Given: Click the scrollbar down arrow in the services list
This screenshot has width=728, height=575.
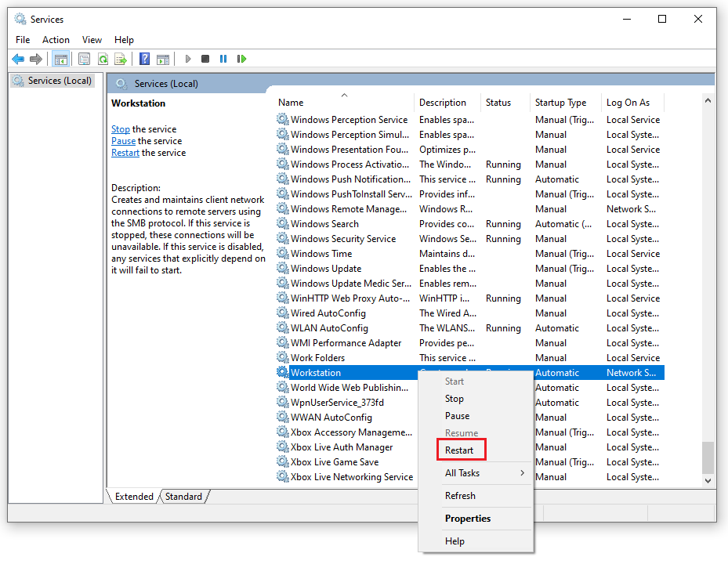Looking at the screenshot, I should tap(708, 481).
